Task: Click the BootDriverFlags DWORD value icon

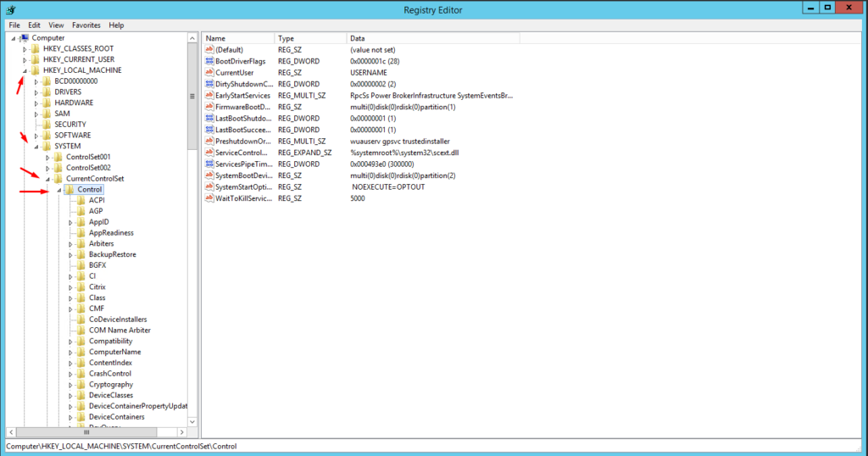Action: coord(209,61)
